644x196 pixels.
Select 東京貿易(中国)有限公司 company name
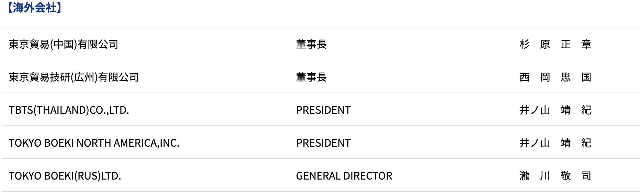click(x=64, y=44)
